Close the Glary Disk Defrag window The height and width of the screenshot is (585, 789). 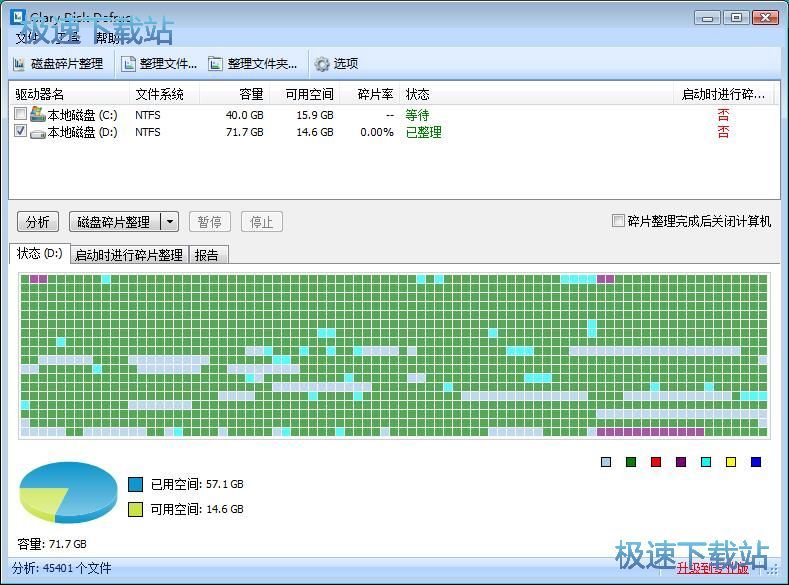pyautogui.click(x=765, y=18)
